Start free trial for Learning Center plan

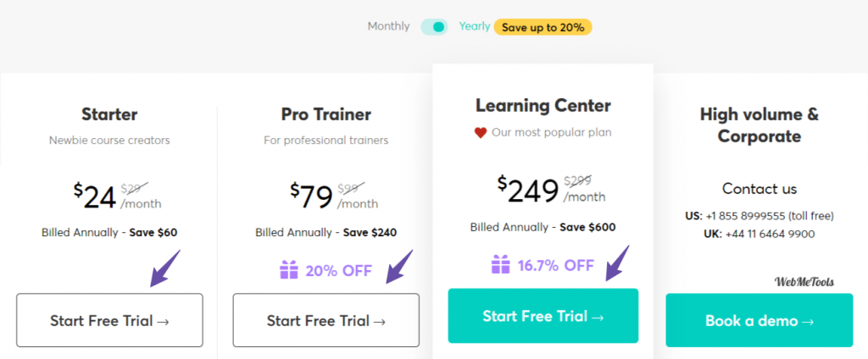542,316
